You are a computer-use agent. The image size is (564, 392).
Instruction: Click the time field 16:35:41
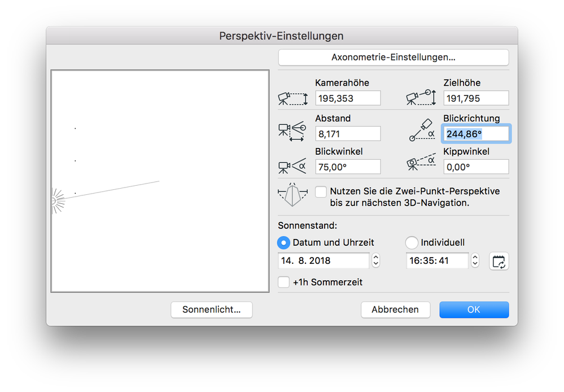coord(437,260)
